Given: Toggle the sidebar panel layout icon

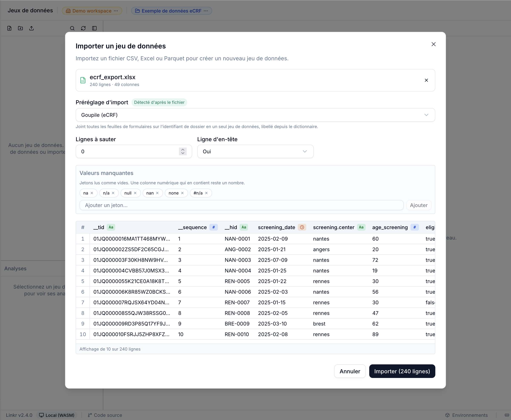Looking at the screenshot, I should click(94, 28).
